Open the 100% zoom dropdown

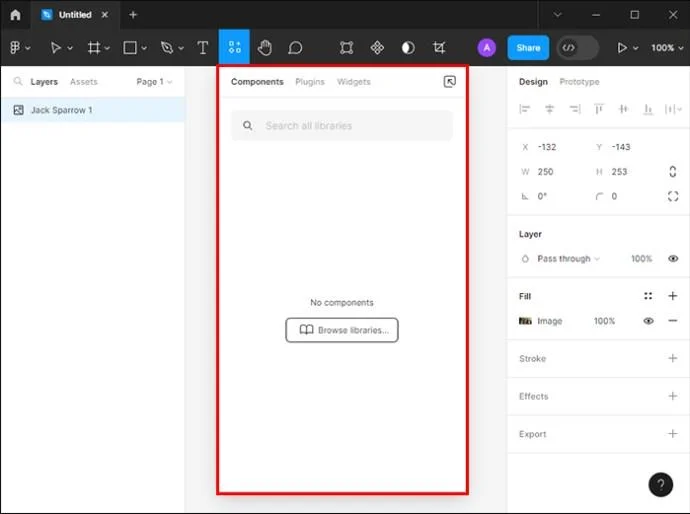click(x=667, y=48)
